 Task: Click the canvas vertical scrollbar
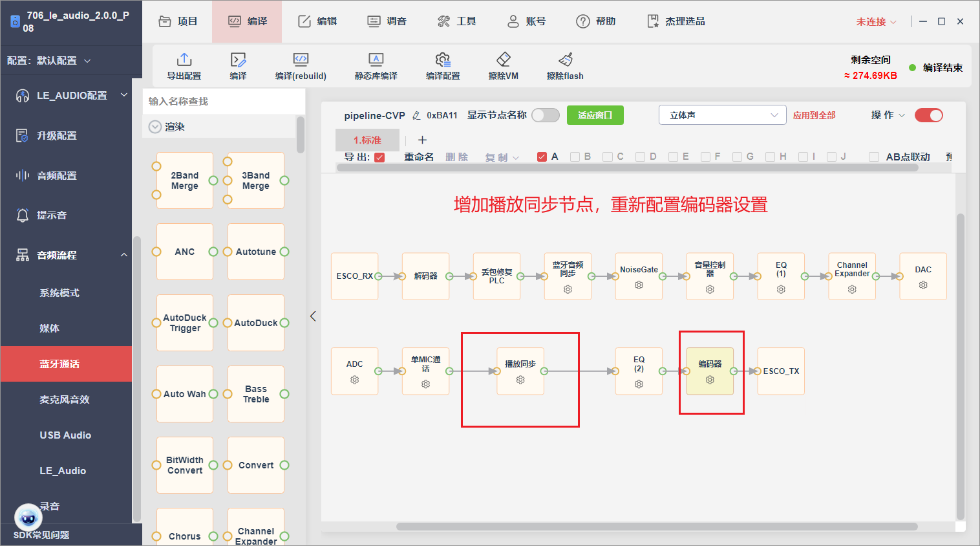click(961, 366)
